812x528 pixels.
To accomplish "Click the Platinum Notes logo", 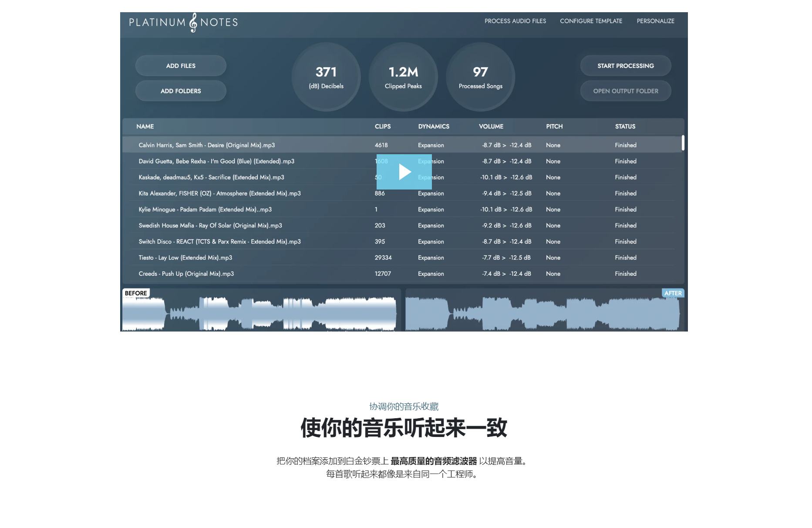I will click(x=183, y=22).
